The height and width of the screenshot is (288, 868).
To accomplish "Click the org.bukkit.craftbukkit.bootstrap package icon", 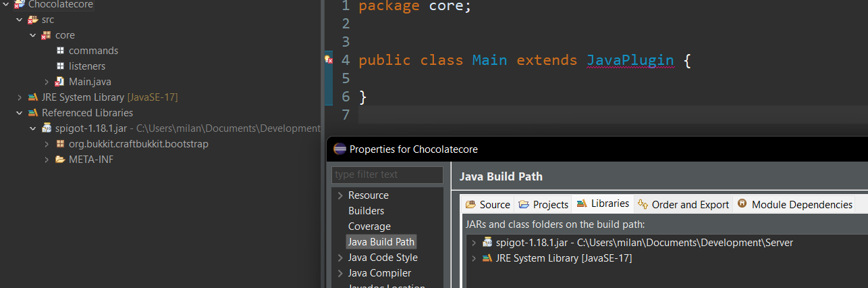I will (60, 144).
